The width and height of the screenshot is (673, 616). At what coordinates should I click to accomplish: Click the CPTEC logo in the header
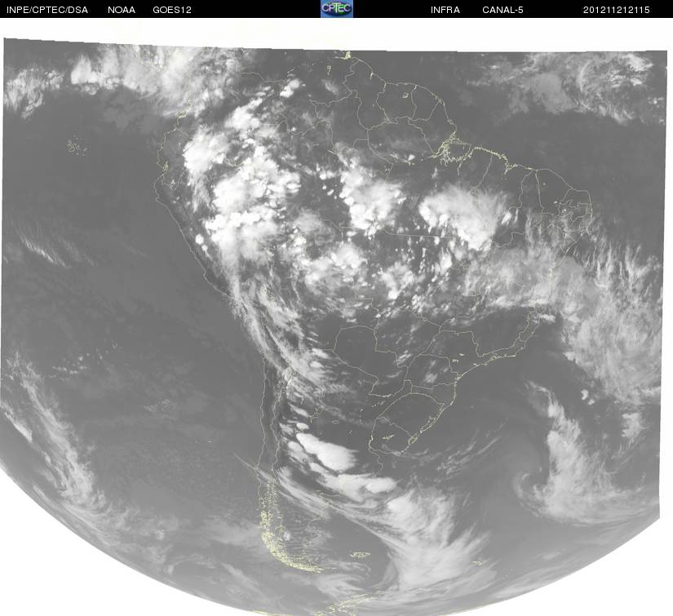[x=337, y=9]
